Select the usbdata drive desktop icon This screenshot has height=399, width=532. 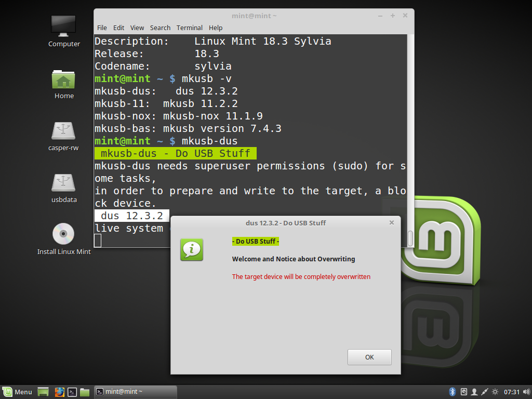[x=64, y=188]
